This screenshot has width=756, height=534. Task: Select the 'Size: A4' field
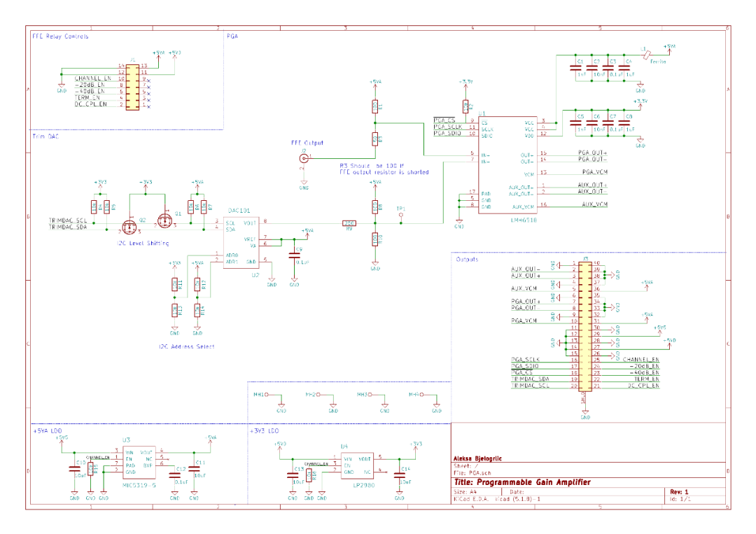coord(465,492)
